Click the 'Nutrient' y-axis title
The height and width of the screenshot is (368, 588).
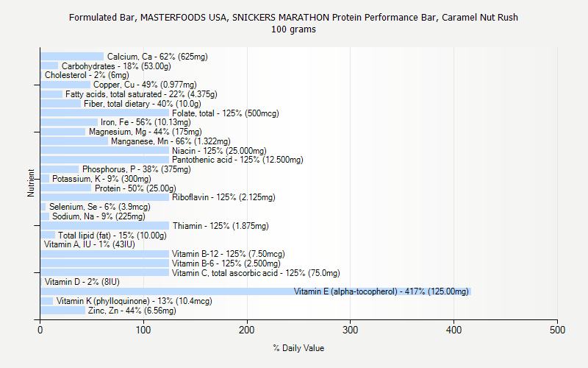[31, 183]
